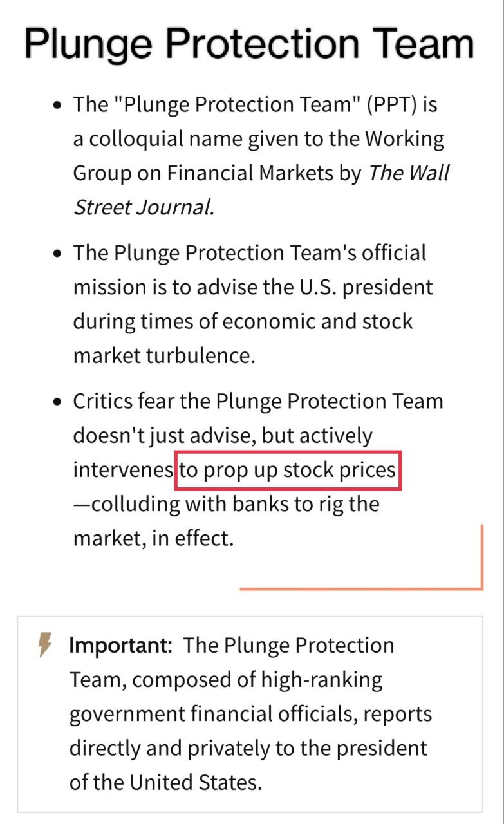The height and width of the screenshot is (824, 504).
Task: Click the third bullet point marker
Action: [x=58, y=402]
